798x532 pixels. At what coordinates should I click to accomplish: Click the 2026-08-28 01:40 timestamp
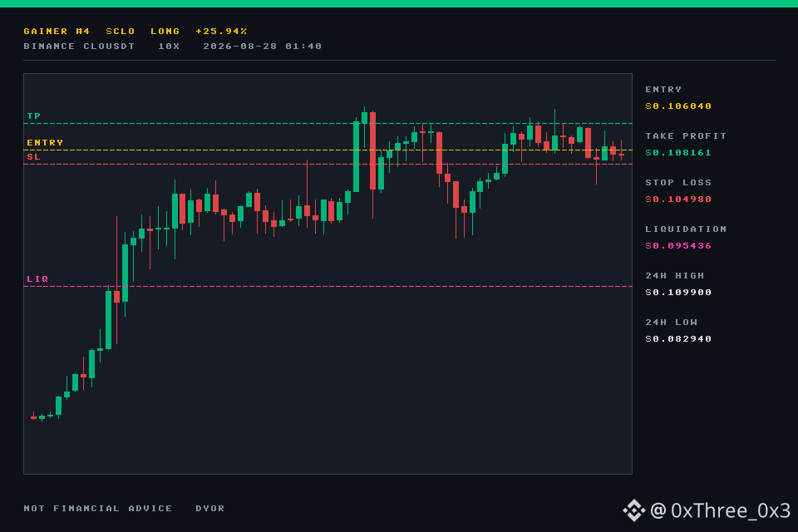(263, 47)
